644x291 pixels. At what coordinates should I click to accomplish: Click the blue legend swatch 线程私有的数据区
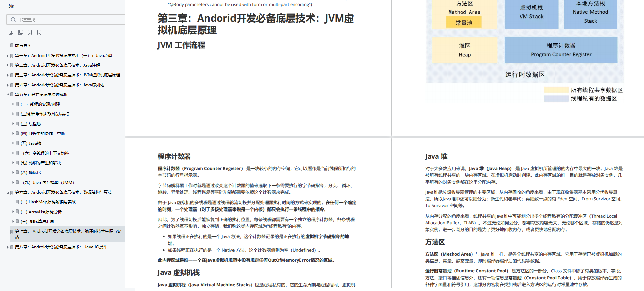tap(556, 99)
